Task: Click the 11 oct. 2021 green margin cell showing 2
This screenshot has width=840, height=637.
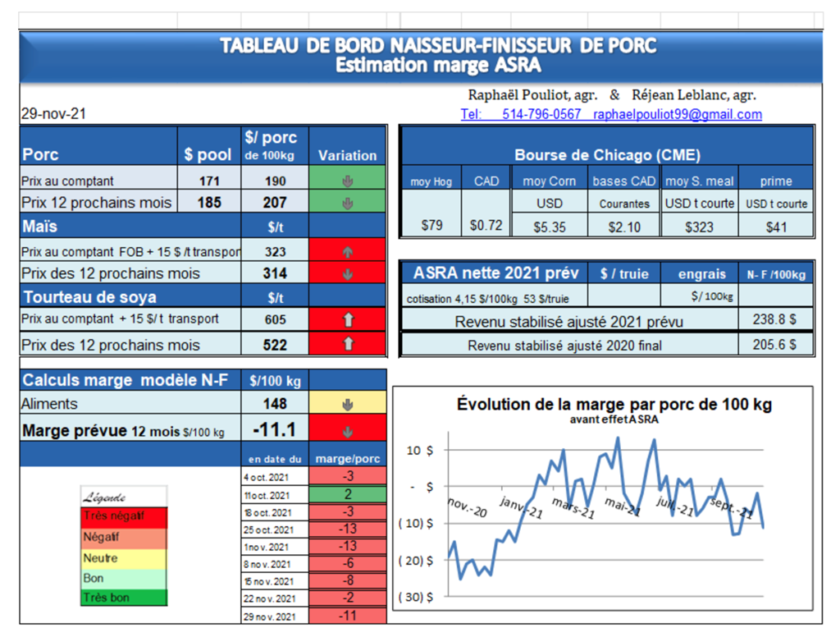Action: pos(348,494)
